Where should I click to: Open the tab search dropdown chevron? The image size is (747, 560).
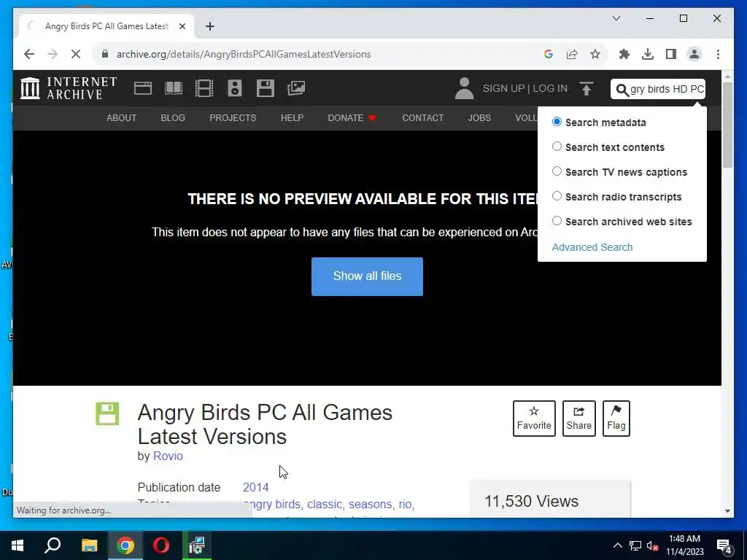tap(616, 18)
